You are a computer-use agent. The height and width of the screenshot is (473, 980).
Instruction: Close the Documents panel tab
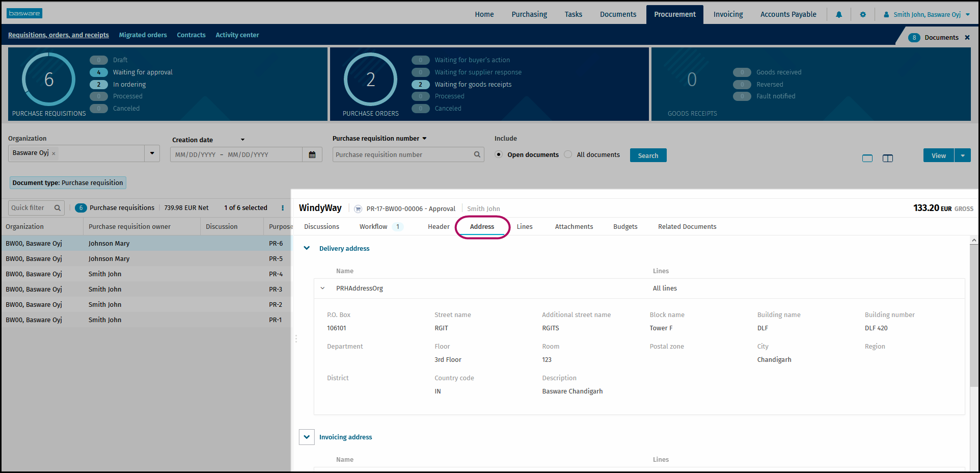coord(967,37)
